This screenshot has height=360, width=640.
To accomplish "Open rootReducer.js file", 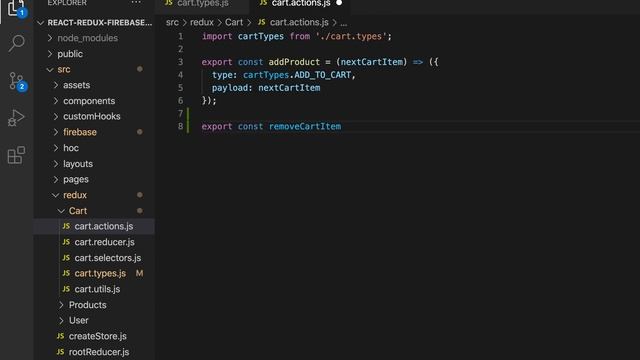I will tap(99, 352).
